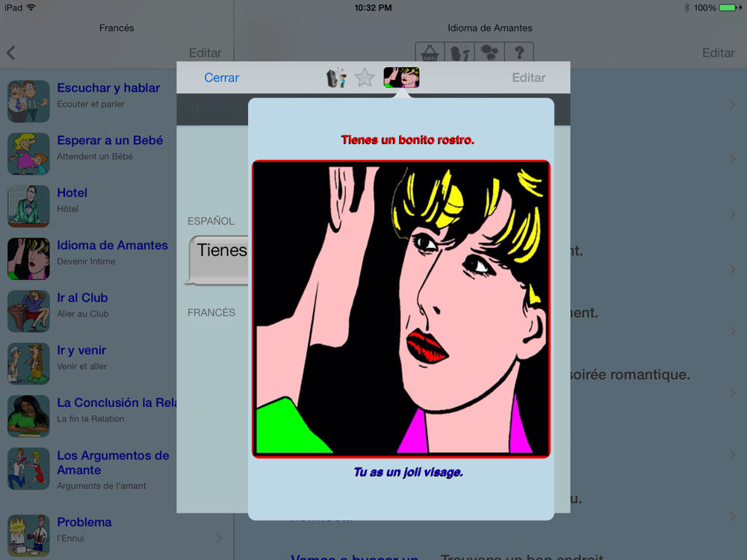
Task: Tap the phrase 'Tienes un bonito rostro.'
Action: click(408, 140)
